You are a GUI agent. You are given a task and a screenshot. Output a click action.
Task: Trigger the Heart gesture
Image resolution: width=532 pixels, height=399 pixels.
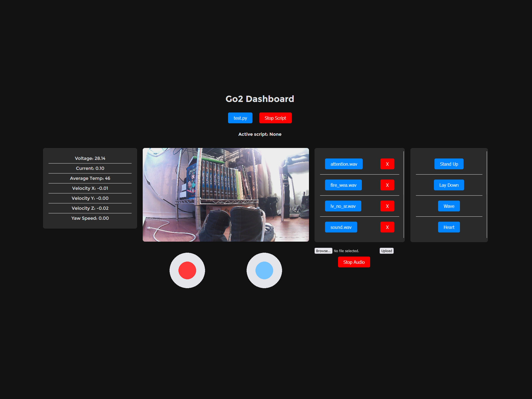click(449, 227)
